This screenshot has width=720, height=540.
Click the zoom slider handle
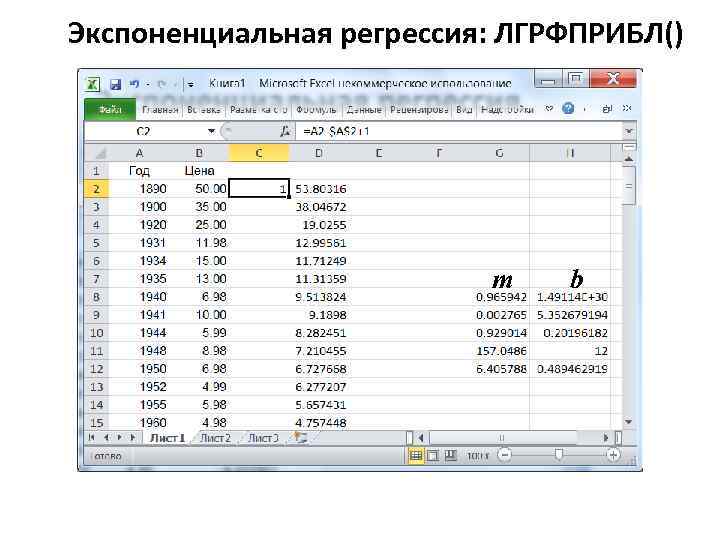coord(559,455)
